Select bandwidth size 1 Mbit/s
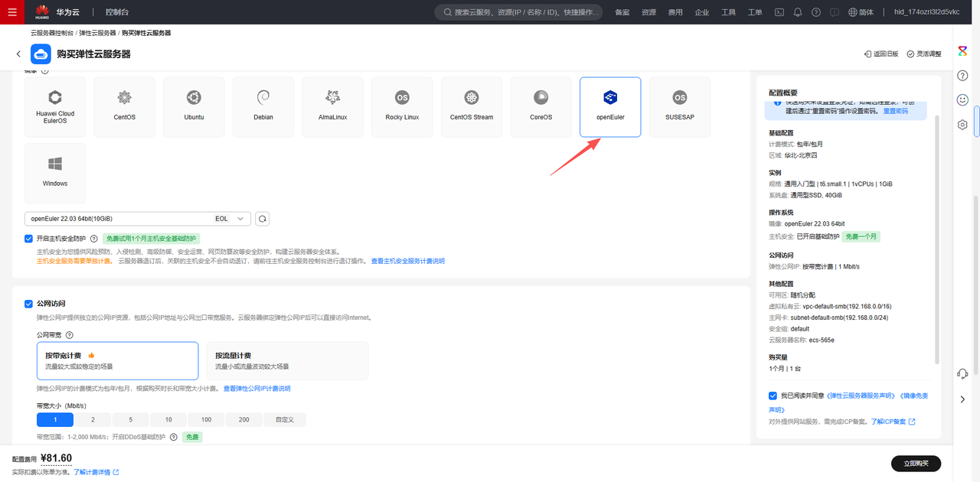980x482 pixels. [x=55, y=419]
